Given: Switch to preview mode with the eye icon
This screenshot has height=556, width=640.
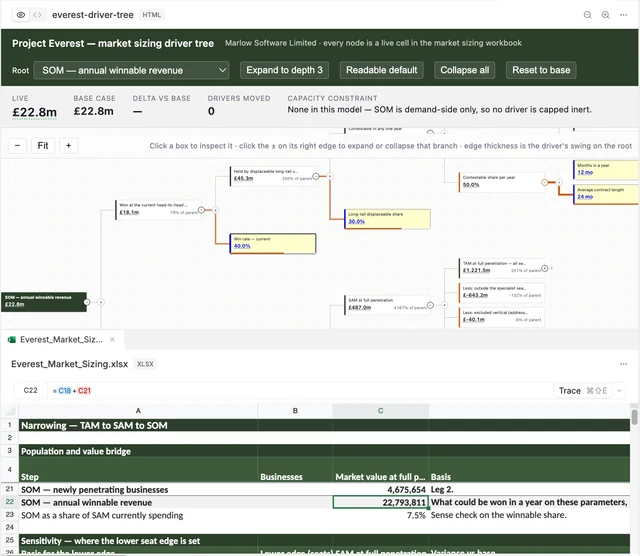Looking at the screenshot, I should tap(21, 15).
